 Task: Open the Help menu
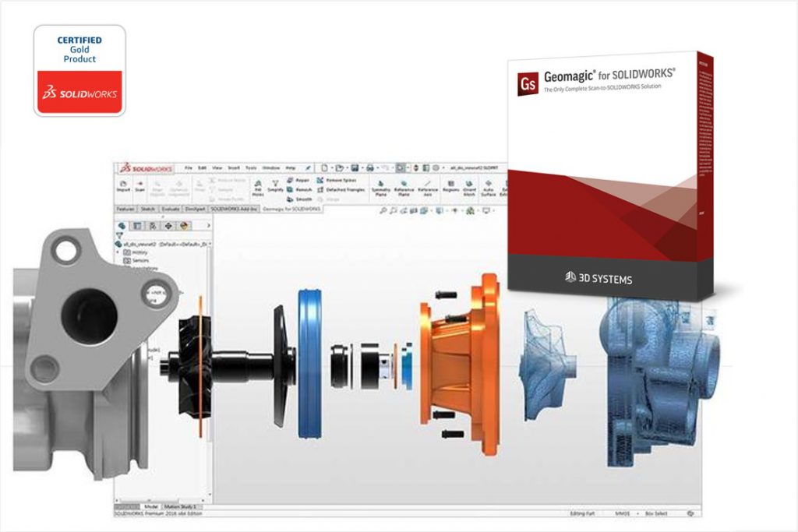291,167
